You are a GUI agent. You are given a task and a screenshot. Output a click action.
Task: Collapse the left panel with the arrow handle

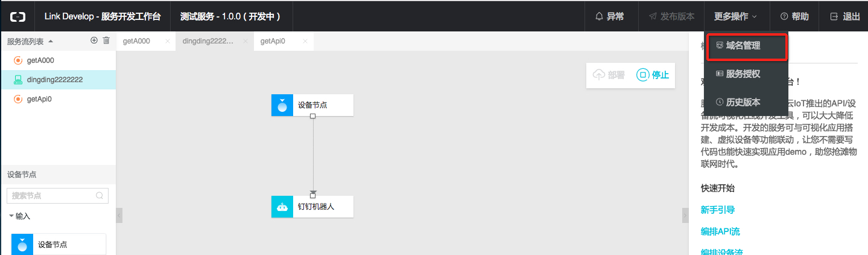(119, 216)
